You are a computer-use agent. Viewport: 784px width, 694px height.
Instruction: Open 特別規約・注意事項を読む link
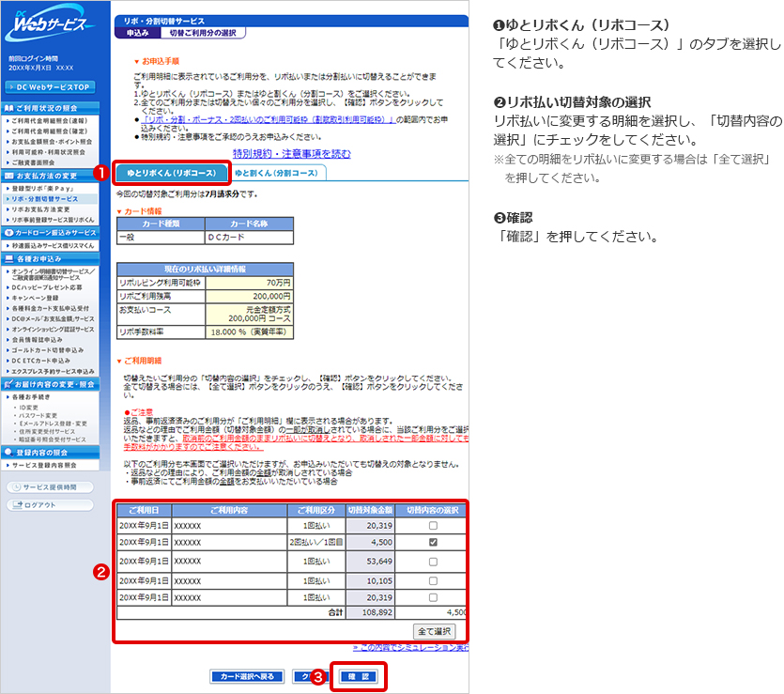point(292,153)
